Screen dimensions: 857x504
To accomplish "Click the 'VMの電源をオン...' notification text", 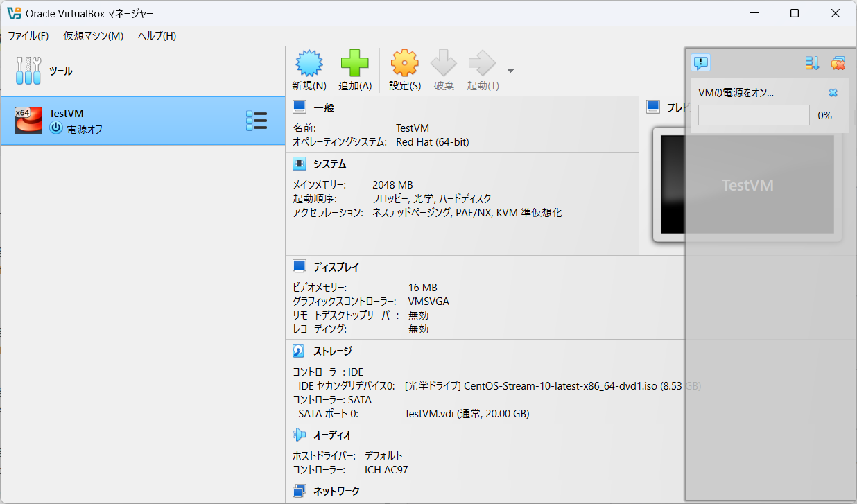I will pos(736,92).
